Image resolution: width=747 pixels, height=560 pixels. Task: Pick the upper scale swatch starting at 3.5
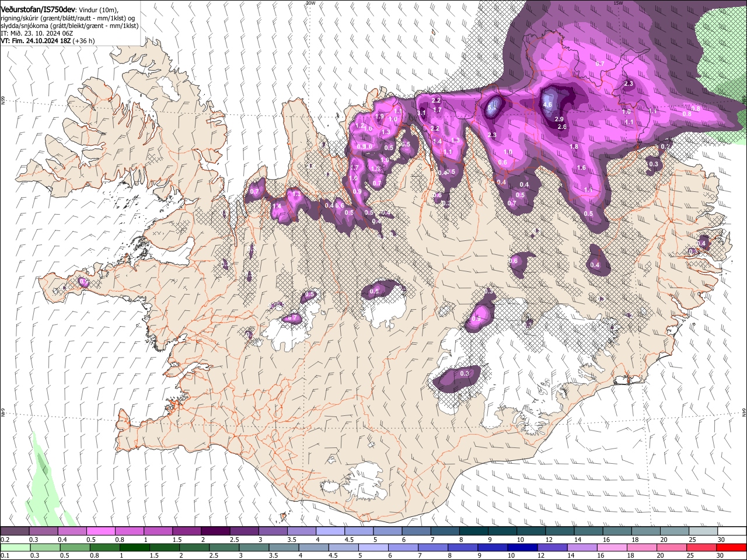tap(301, 531)
